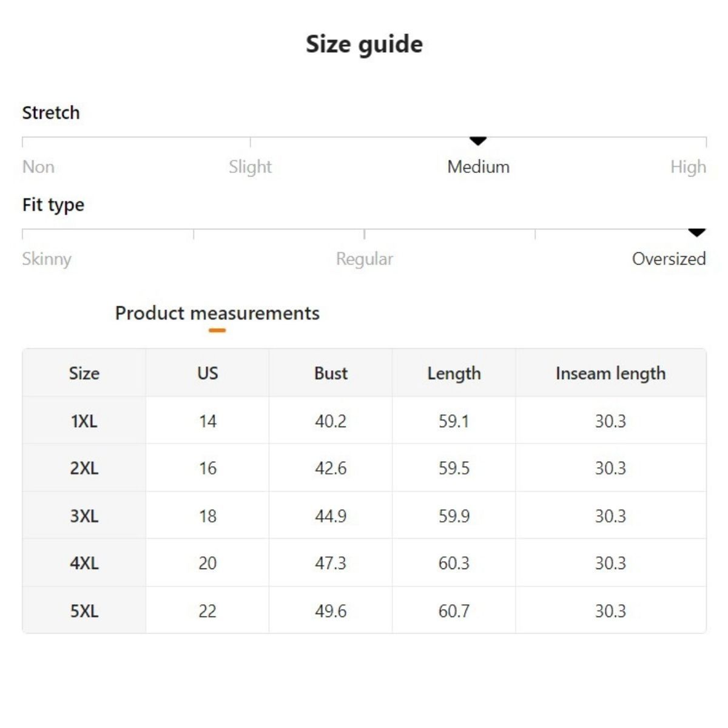Click the Size column header
This screenshot has width=728, height=728.
pyautogui.click(x=84, y=373)
